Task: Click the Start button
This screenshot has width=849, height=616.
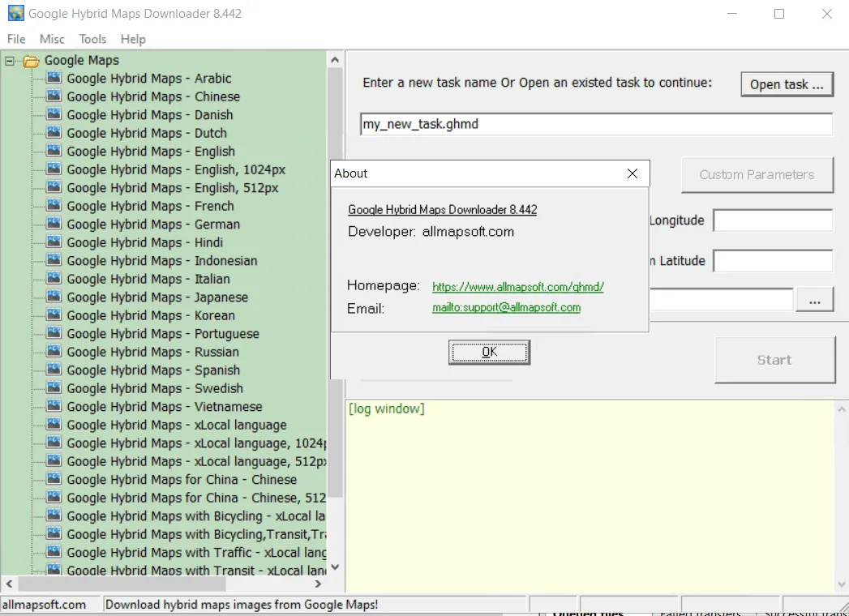Action: [x=774, y=360]
